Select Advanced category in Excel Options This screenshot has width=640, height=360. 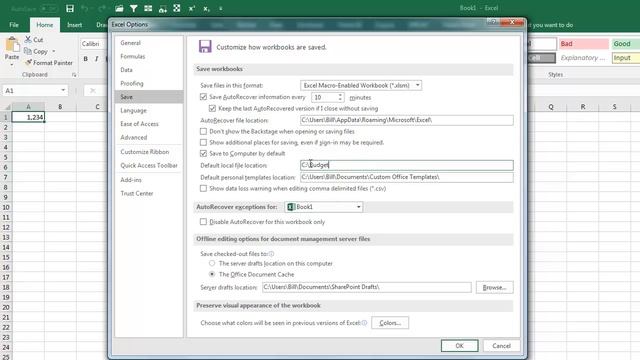coord(149,138)
